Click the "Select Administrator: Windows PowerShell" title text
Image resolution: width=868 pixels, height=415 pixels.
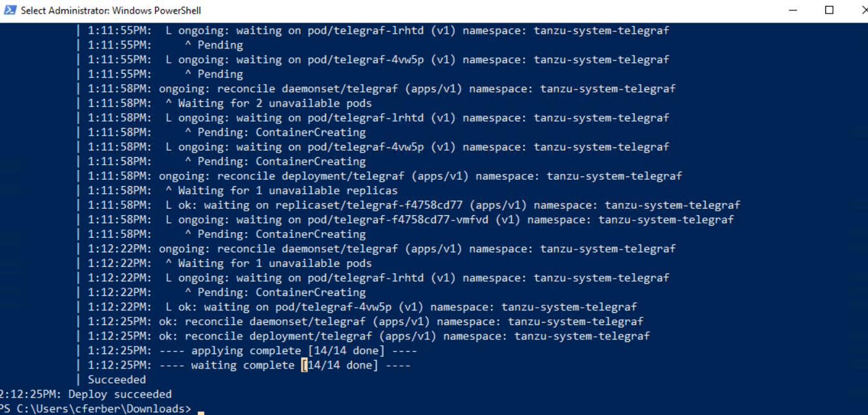[x=110, y=10]
